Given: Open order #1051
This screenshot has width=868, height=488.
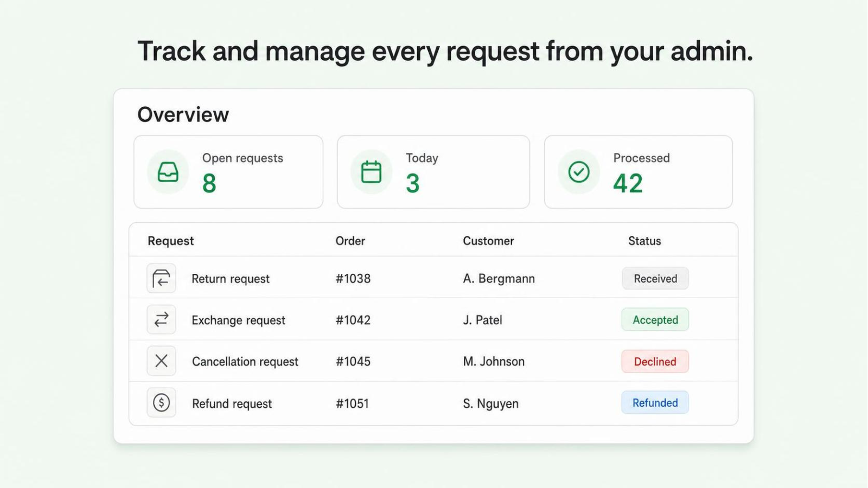Looking at the screenshot, I should point(352,403).
